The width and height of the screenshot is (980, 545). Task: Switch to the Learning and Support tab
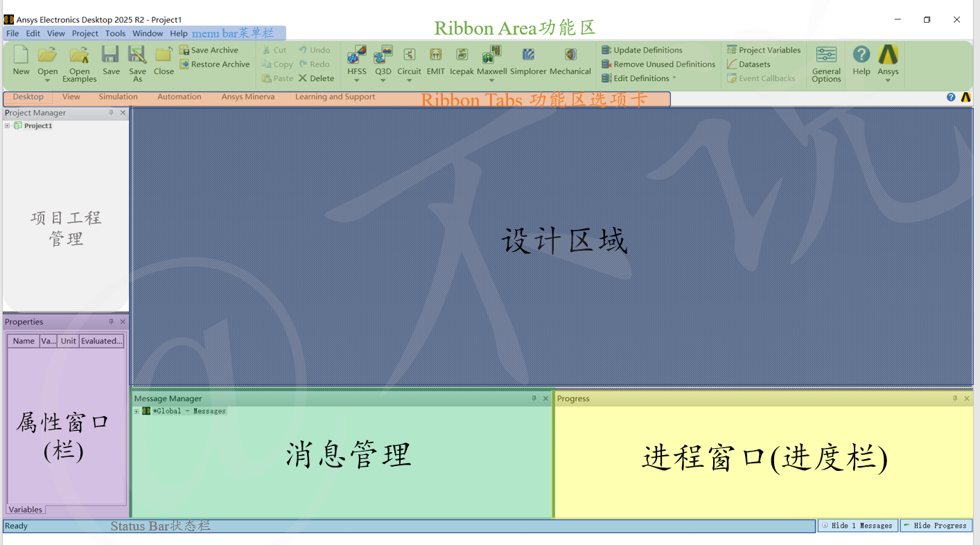[x=335, y=97]
